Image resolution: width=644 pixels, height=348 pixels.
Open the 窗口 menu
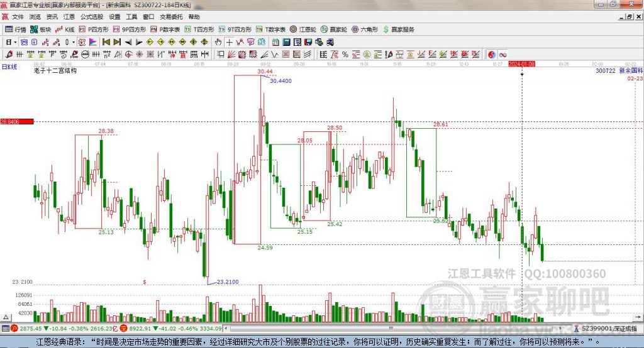click(148, 17)
